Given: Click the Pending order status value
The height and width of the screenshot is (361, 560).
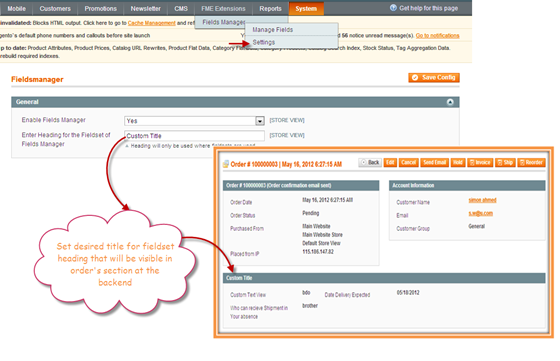Looking at the screenshot, I should click(310, 213).
